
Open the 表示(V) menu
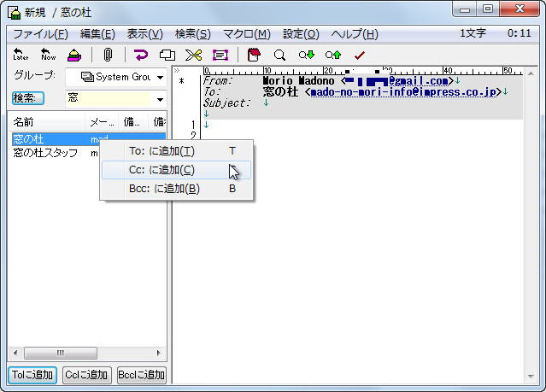tap(145, 34)
